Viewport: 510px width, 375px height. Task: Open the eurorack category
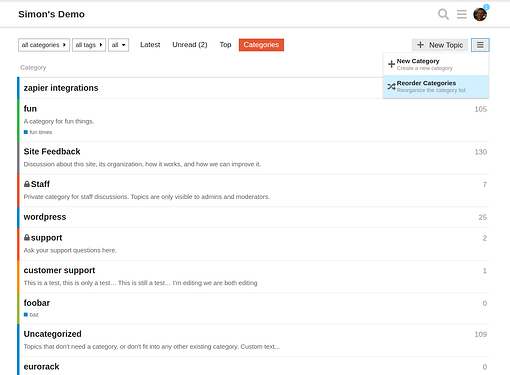[x=41, y=367]
